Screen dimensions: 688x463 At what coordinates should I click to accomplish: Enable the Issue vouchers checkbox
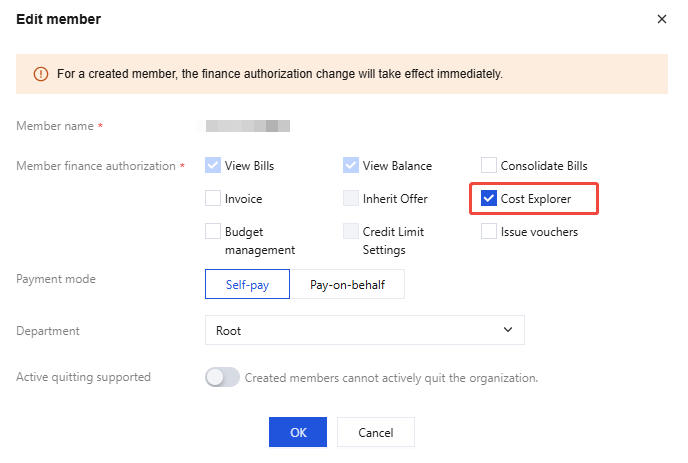click(489, 232)
